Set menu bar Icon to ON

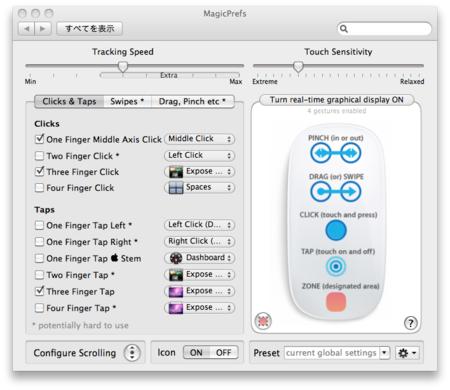pos(196,353)
